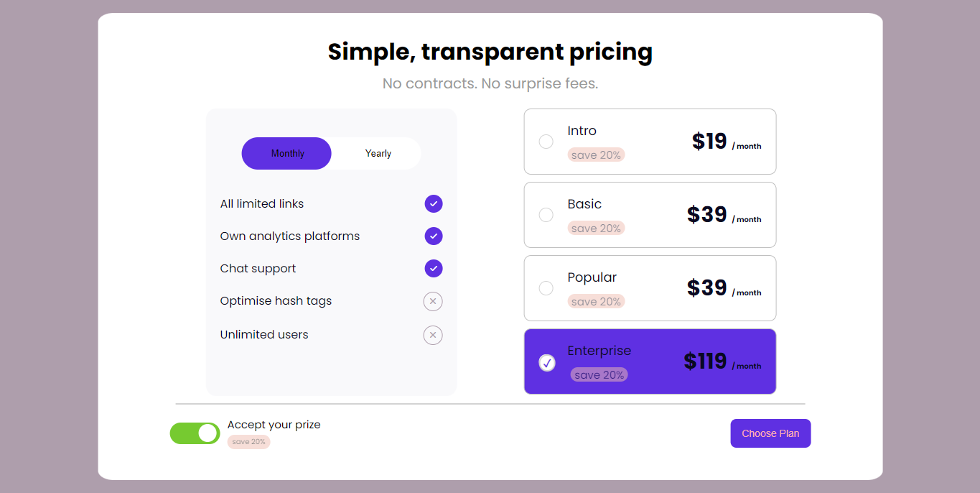Select the Enterprise plan card
980x493 pixels.
click(x=650, y=361)
